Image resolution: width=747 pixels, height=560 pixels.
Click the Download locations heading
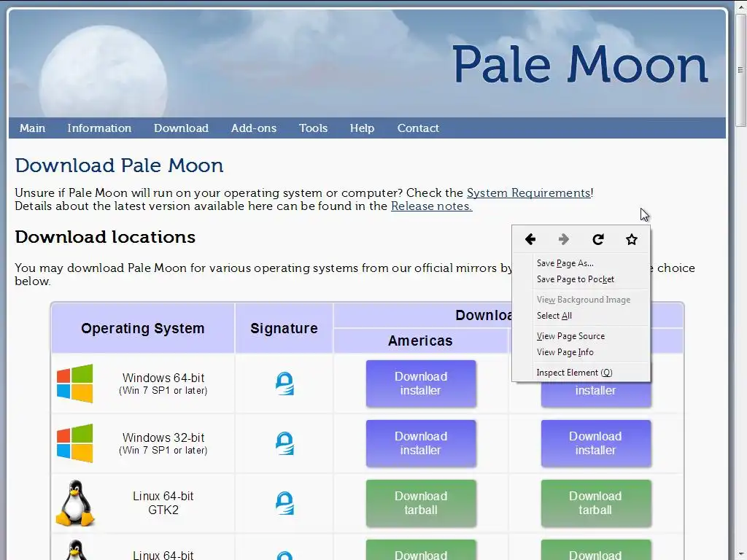[x=105, y=237]
